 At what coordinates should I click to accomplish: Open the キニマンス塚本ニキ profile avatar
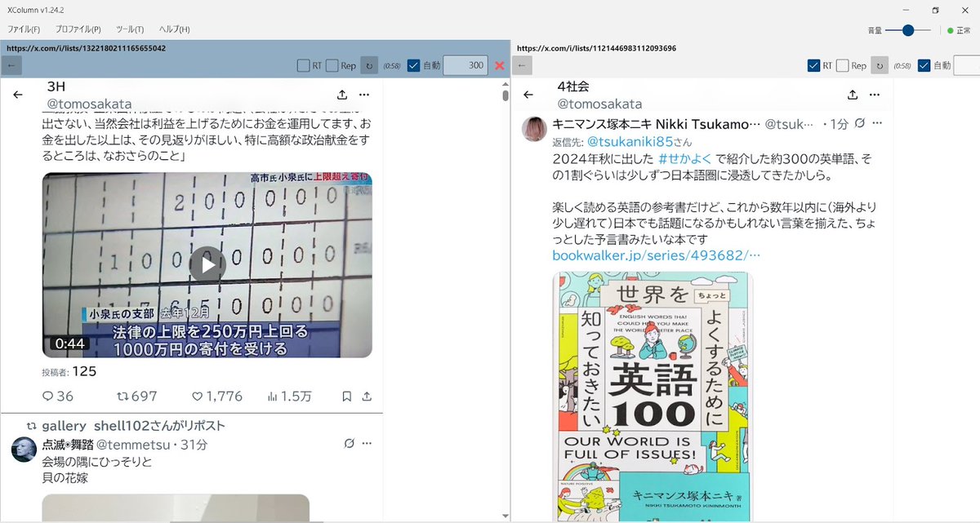[535, 130]
